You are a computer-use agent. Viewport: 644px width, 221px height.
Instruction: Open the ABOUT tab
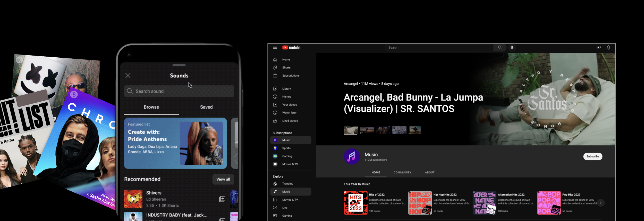point(430,173)
